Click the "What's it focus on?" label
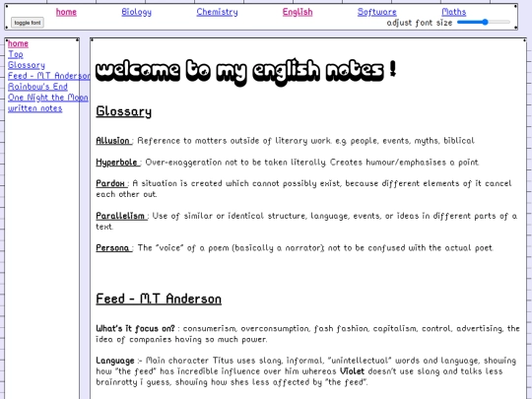 (x=135, y=328)
